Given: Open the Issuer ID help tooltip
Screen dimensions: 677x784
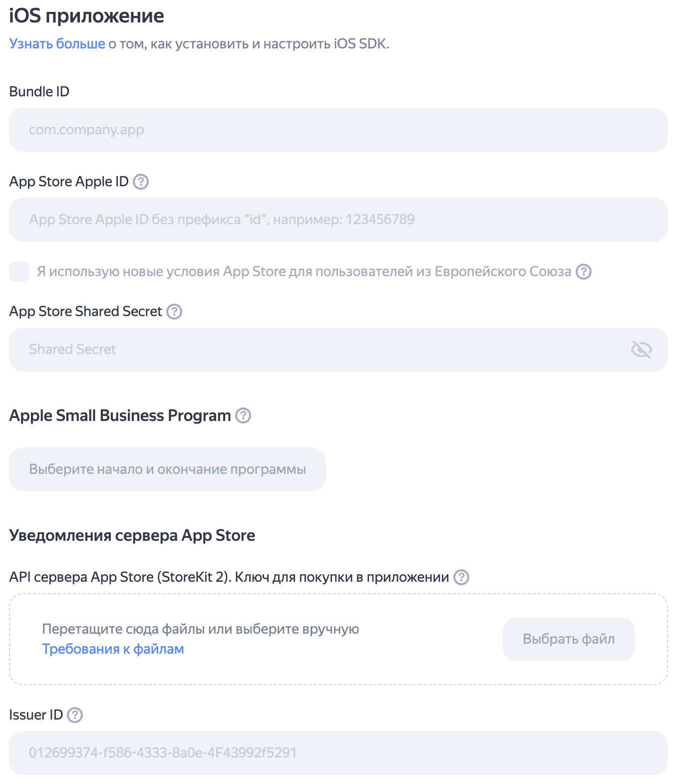Looking at the screenshot, I should (x=75, y=715).
